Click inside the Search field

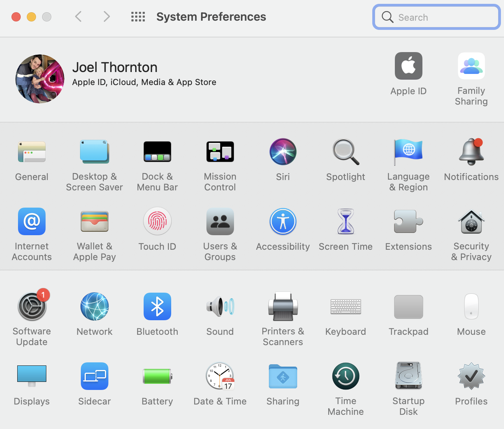pos(437,17)
